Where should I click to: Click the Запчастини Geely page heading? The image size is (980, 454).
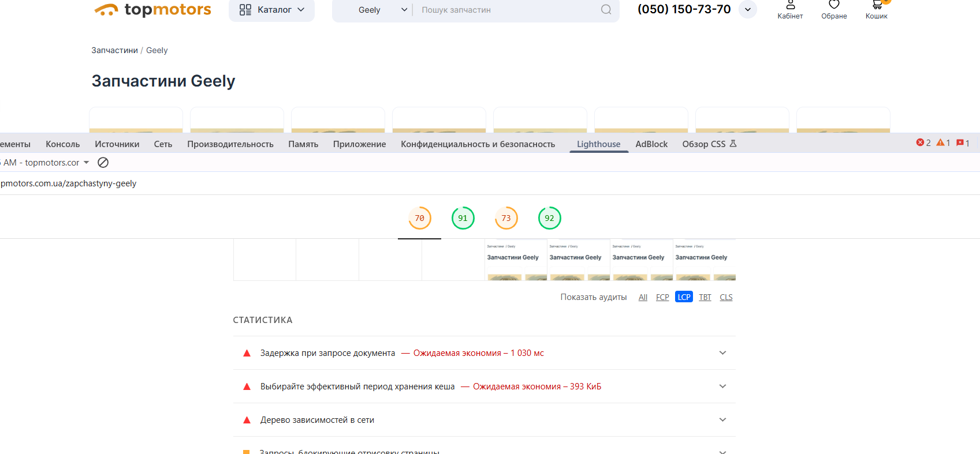(x=163, y=81)
